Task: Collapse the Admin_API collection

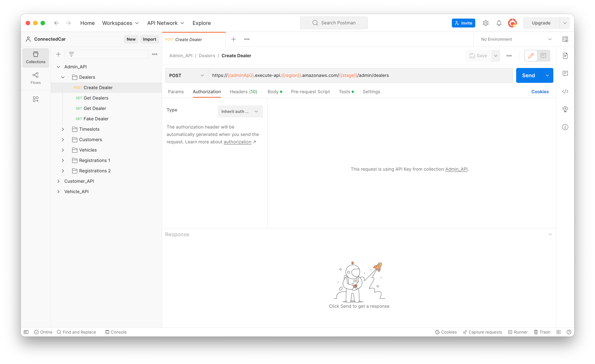Action: (58, 67)
